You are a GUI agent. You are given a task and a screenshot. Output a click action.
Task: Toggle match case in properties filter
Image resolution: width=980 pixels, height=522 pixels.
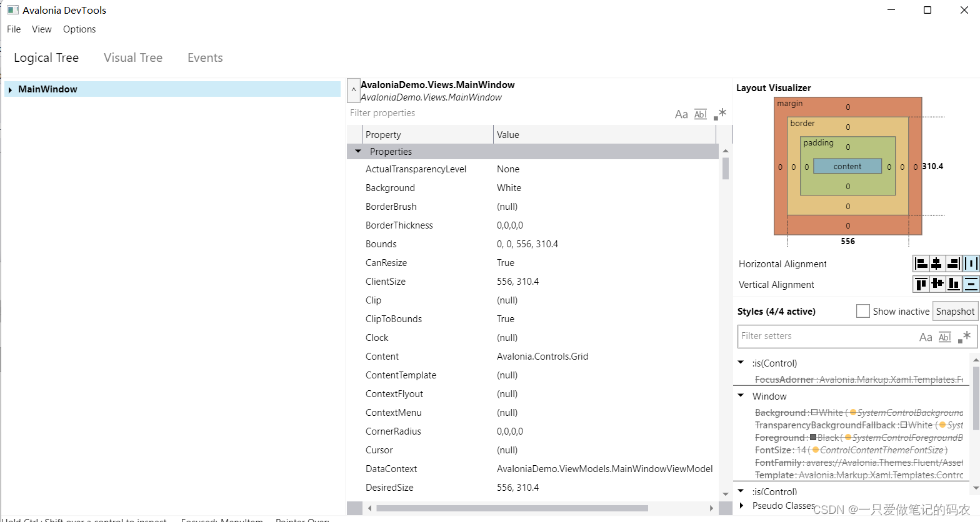[x=681, y=114]
